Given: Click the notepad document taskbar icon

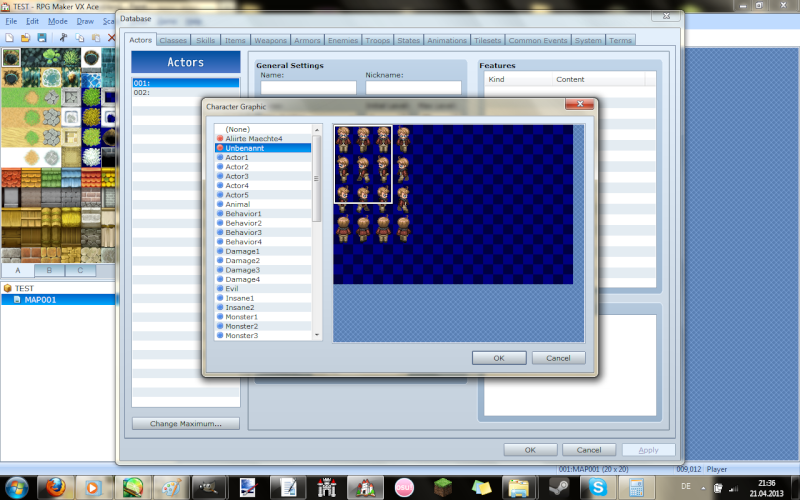Looking at the screenshot, I should [x=288, y=488].
